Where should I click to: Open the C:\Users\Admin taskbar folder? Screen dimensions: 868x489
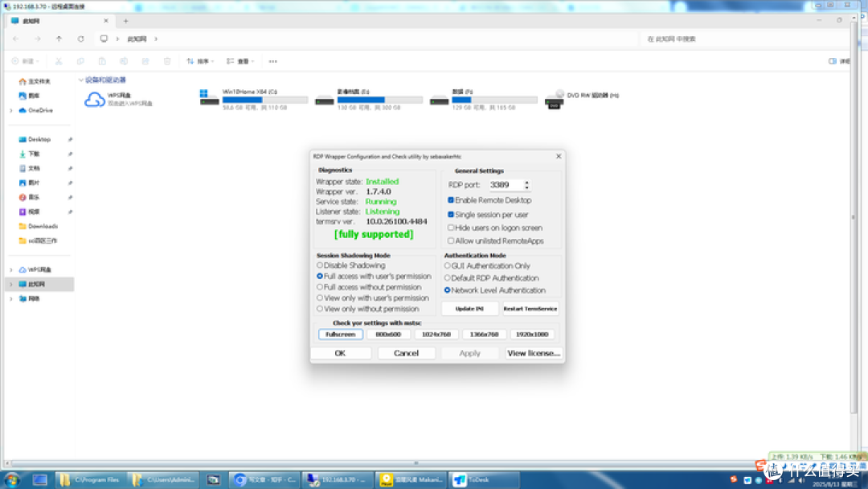tap(165, 479)
